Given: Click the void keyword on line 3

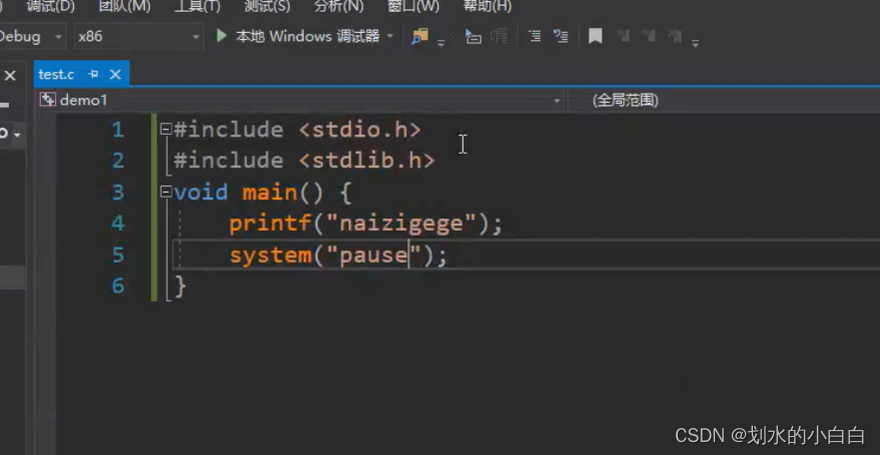Looking at the screenshot, I should point(201,193).
